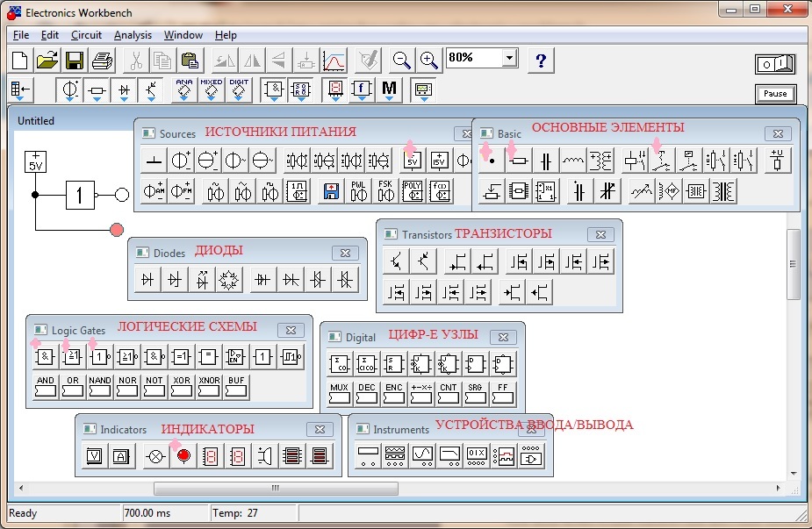Save the circuit with the floppy icon

click(x=75, y=61)
